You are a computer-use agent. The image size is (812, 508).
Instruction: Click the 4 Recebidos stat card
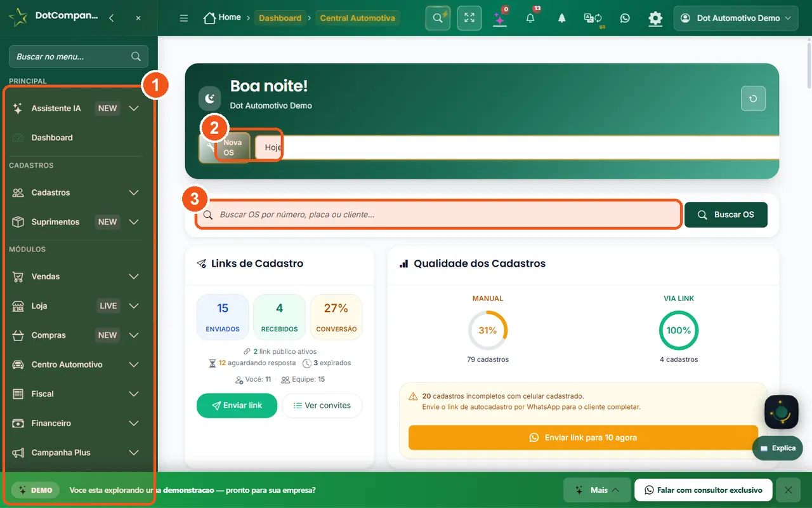point(279,317)
